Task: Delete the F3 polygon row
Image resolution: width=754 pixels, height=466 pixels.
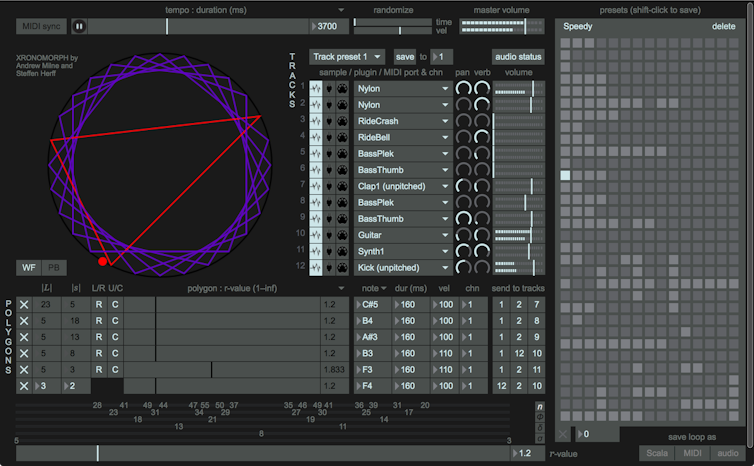Action: (24, 369)
